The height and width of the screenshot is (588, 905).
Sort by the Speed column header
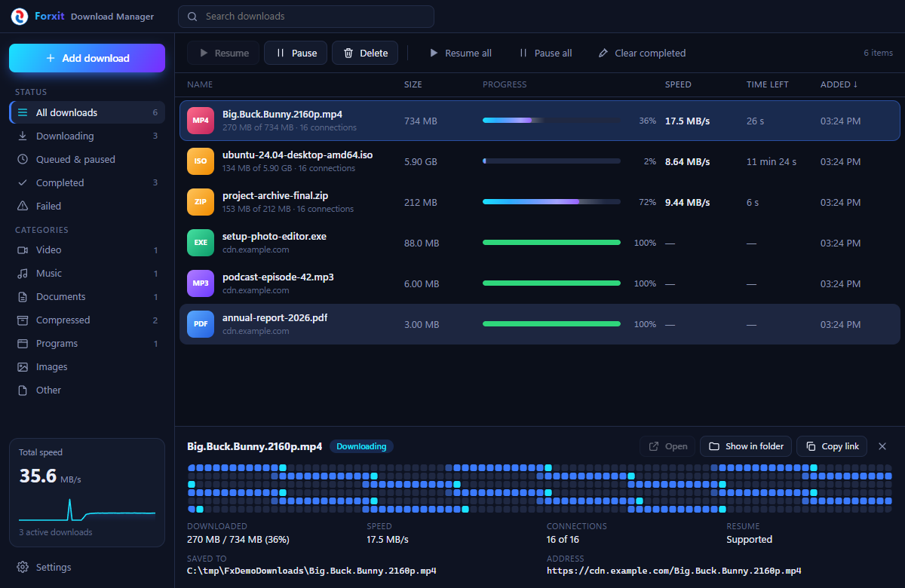[678, 84]
